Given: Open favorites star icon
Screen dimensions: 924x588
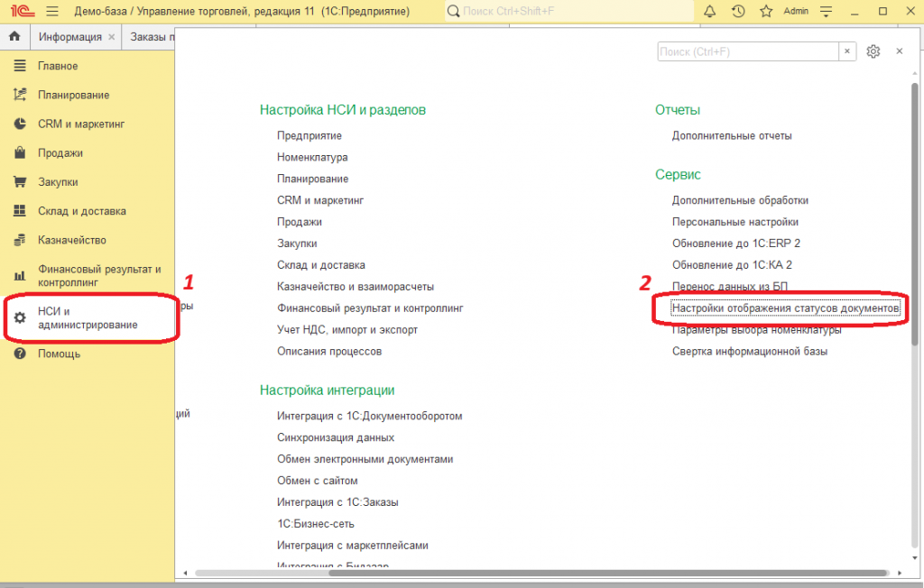Looking at the screenshot, I should 766,11.
